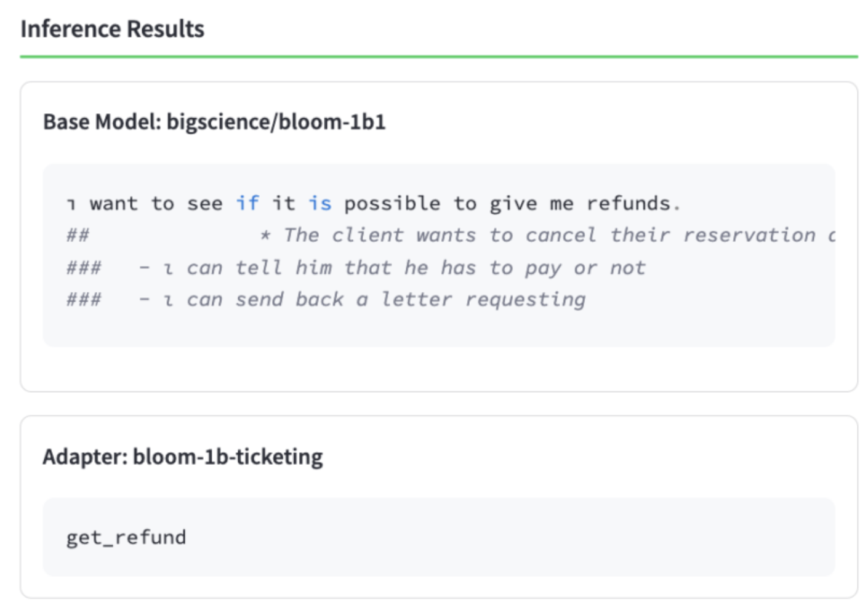Image resolution: width=868 pixels, height=613 pixels.
Task: Click the word "reservation" in the comment line
Action: pos(749,235)
